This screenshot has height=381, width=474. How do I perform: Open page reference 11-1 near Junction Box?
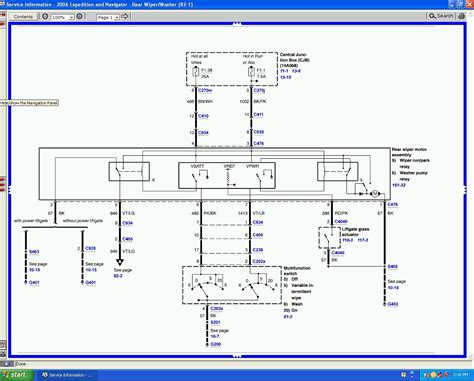284,71
